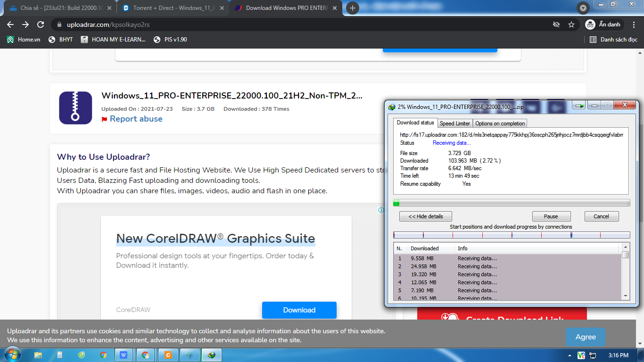Click the download URL text in IDM
Image resolution: width=644 pixels, height=362 pixels.
pyautogui.click(x=512, y=135)
